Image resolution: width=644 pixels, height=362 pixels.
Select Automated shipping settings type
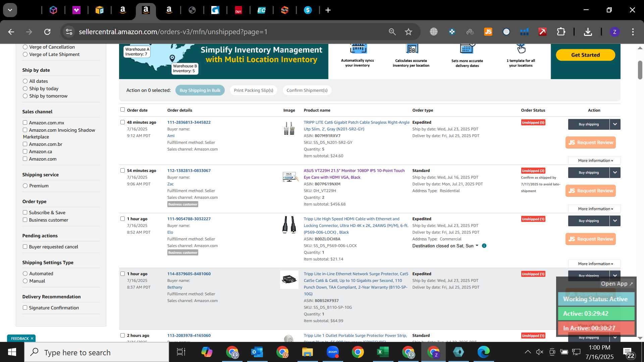point(25,274)
